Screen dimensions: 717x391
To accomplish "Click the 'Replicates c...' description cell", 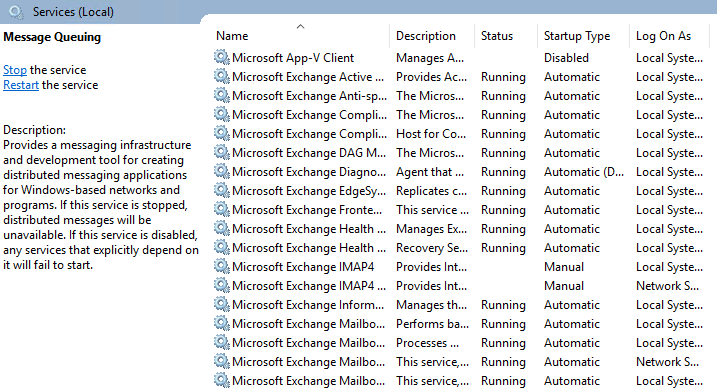I will coord(431,191).
